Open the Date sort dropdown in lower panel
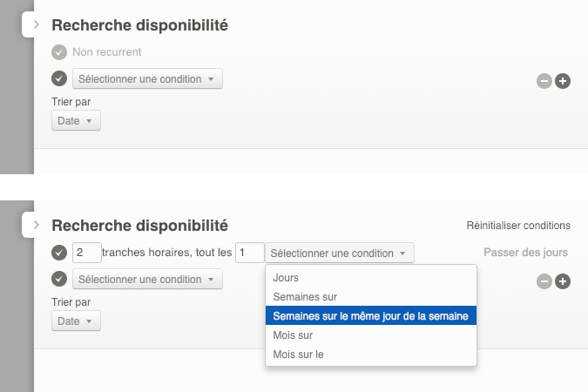The width and height of the screenshot is (588, 392). [x=77, y=321]
